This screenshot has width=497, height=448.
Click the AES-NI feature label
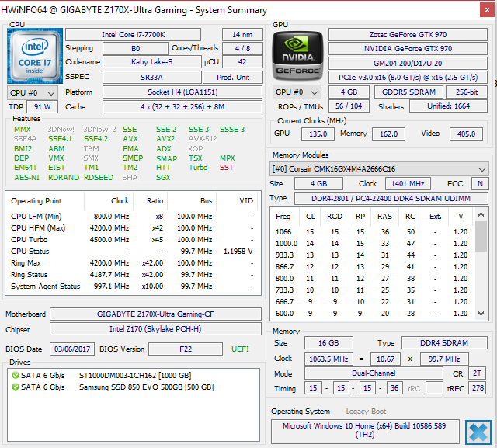[x=27, y=178]
